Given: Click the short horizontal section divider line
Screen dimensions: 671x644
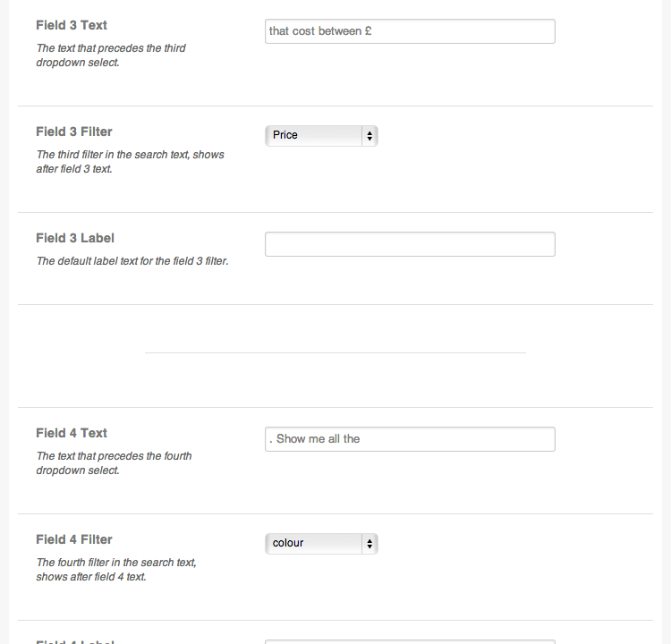Looking at the screenshot, I should tap(335, 352).
